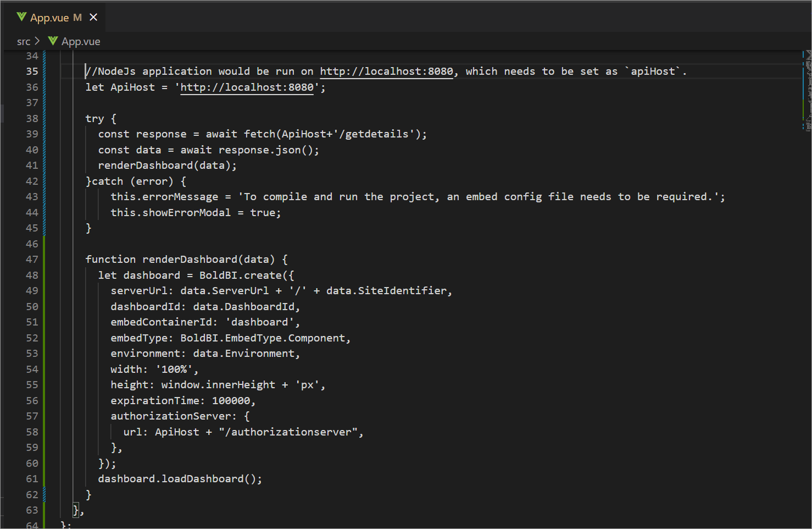Click the Vue logo on the App.vue tab

click(21, 16)
